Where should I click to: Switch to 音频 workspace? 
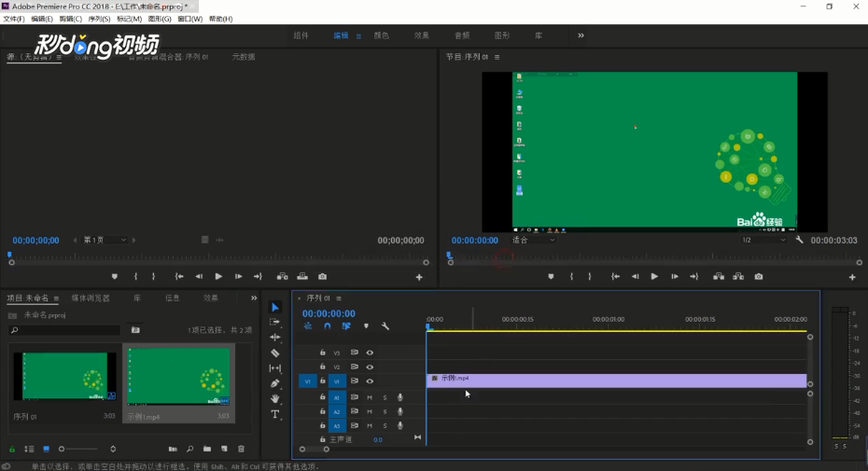click(x=462, y=35)
